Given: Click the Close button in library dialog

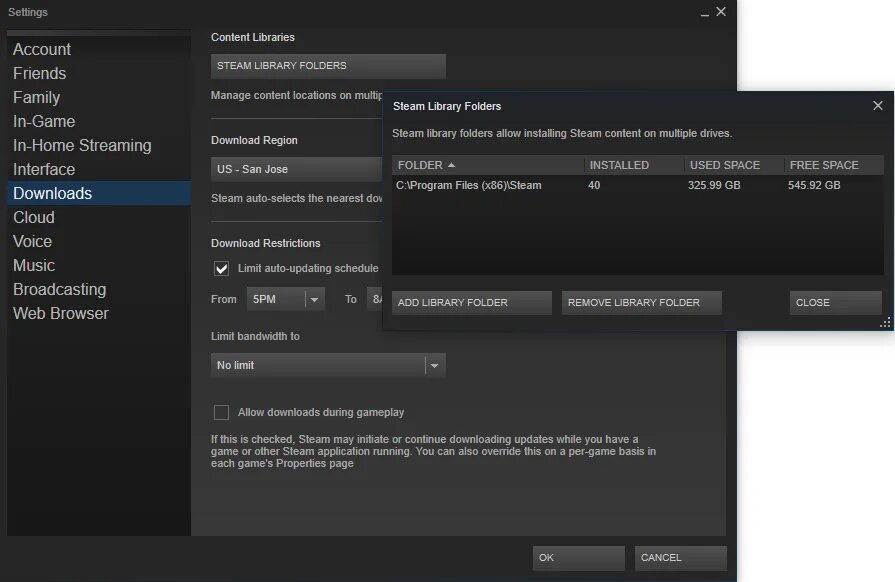Looking at the screenshot, I should coord(836,303).
